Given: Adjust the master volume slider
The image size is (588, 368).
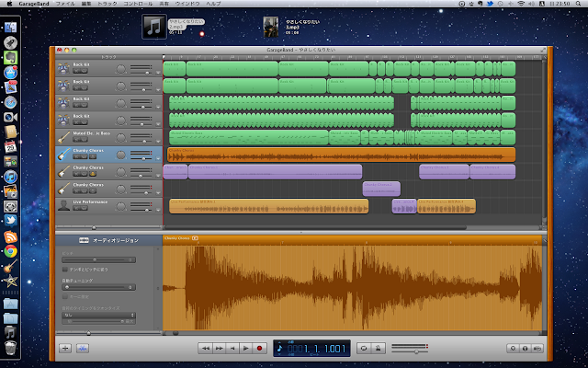Looking at the screenshot, I should [x=415, y=350].
